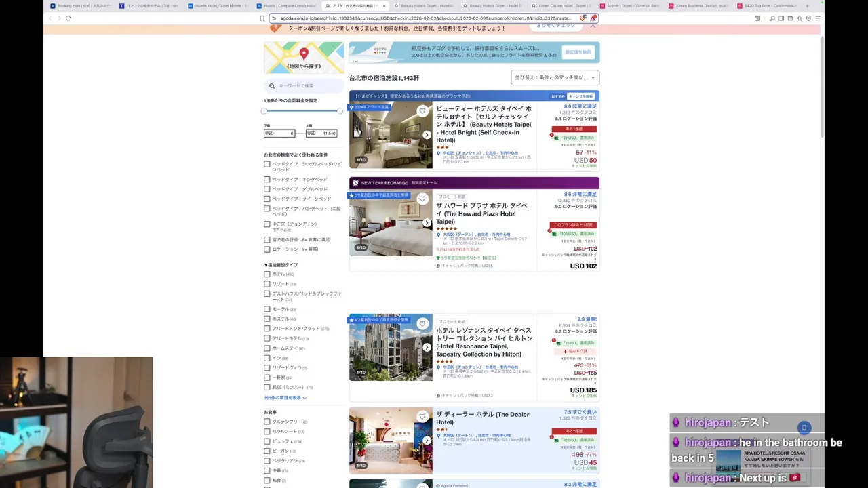
Task: Check the ベジタリアン dining option
Action: tap(267, 461)
